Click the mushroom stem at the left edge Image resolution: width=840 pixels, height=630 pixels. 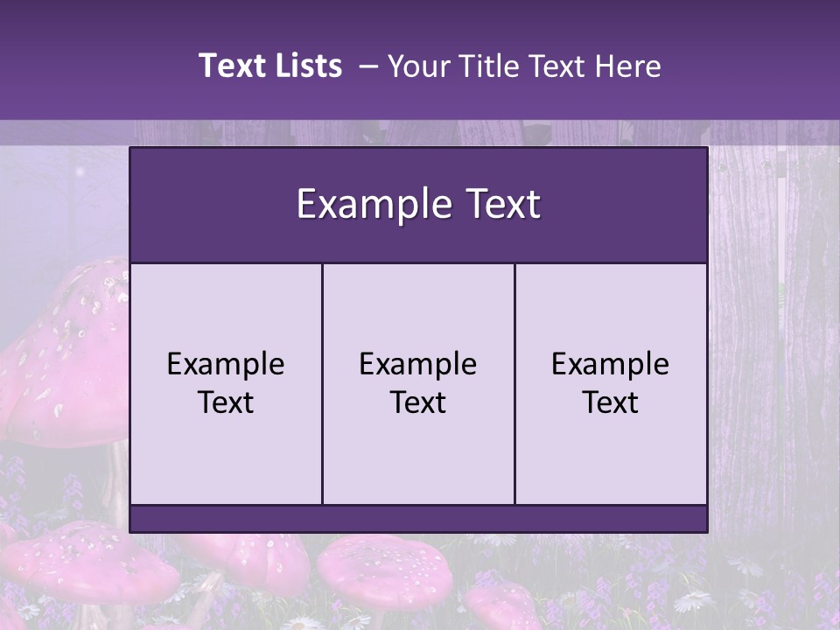(116, 481)
